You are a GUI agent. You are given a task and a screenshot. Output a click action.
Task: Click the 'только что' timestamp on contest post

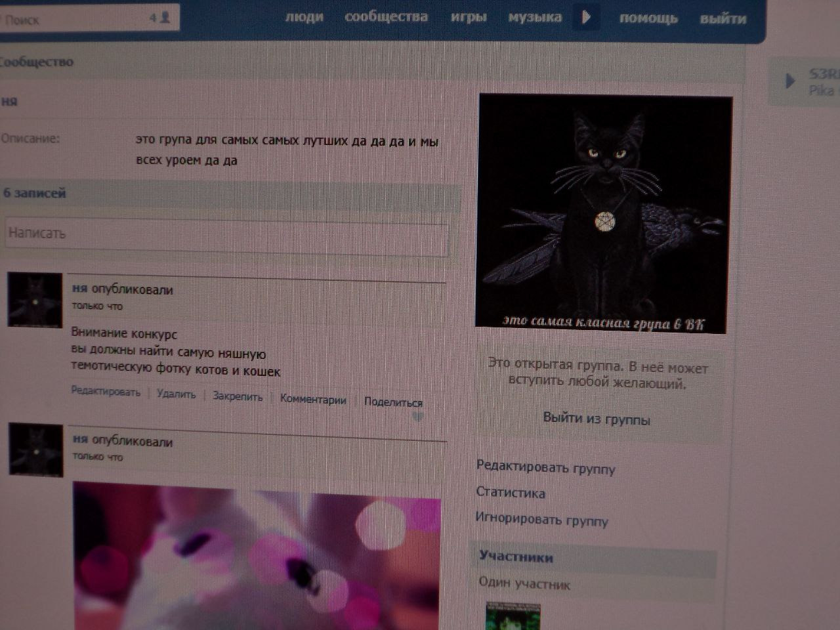pyautogui.click(x=97, y=306)
